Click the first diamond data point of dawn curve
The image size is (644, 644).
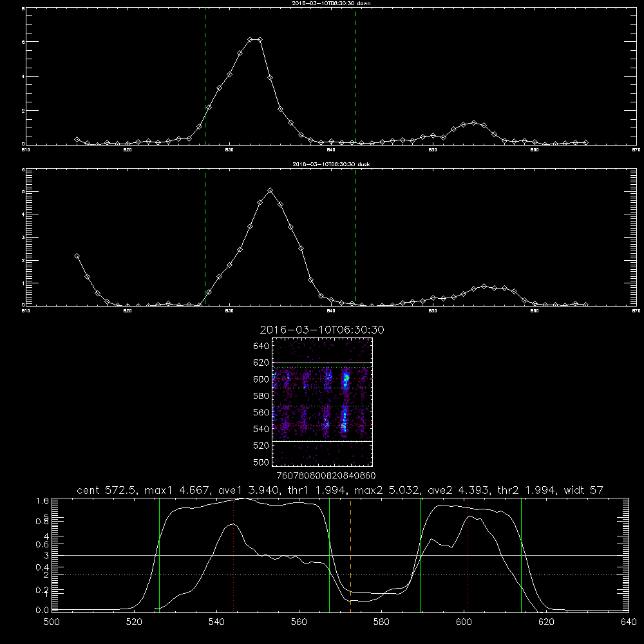point(77,140)
